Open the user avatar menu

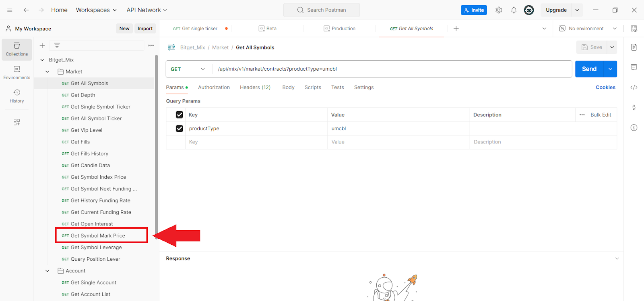(x=529, y=10)
